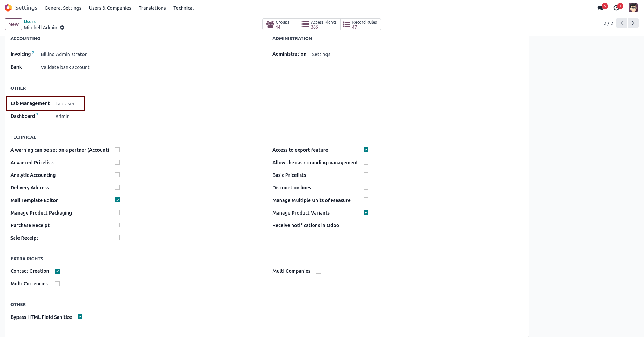The width and height of the screenshot is (644, 337).
Task: Enable the Analytic Accounting checkbox
Action: tap(117, 175)
